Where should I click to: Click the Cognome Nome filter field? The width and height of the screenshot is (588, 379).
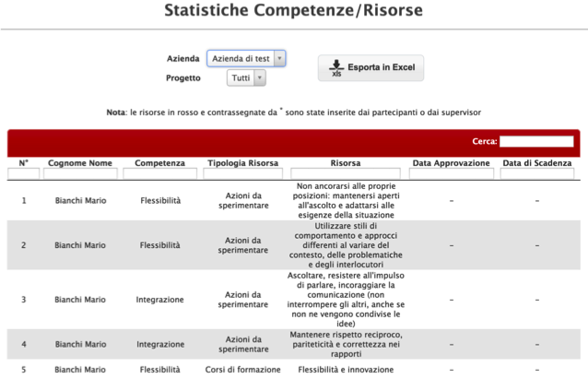[x=80, y=173]
